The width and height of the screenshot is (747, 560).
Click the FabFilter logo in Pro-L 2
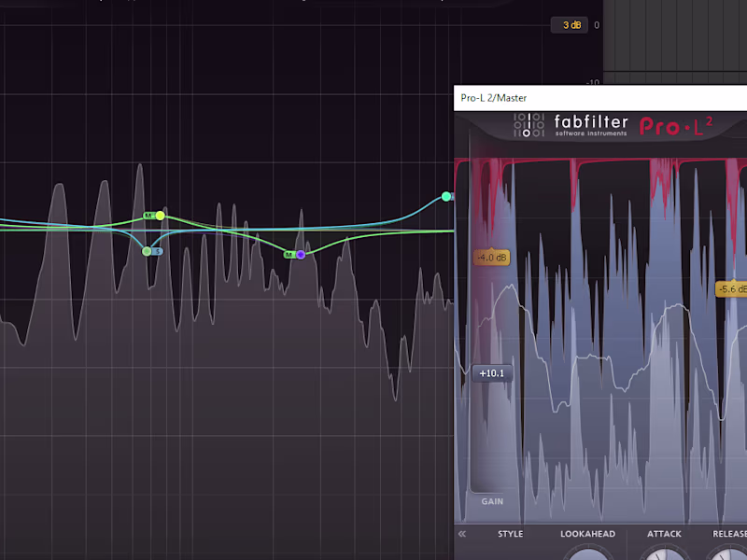coord(571,126)
